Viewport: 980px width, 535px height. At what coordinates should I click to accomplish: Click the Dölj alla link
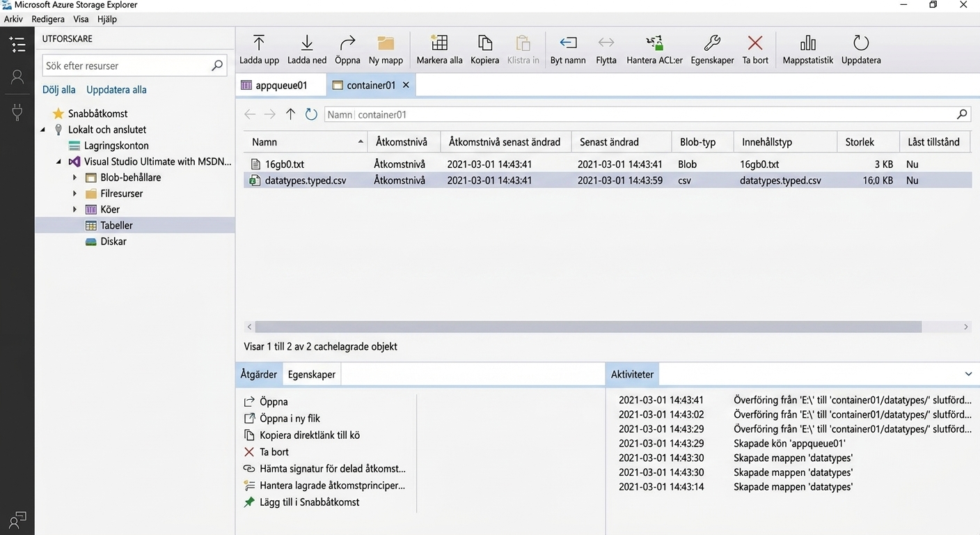(x=59, y=90)
